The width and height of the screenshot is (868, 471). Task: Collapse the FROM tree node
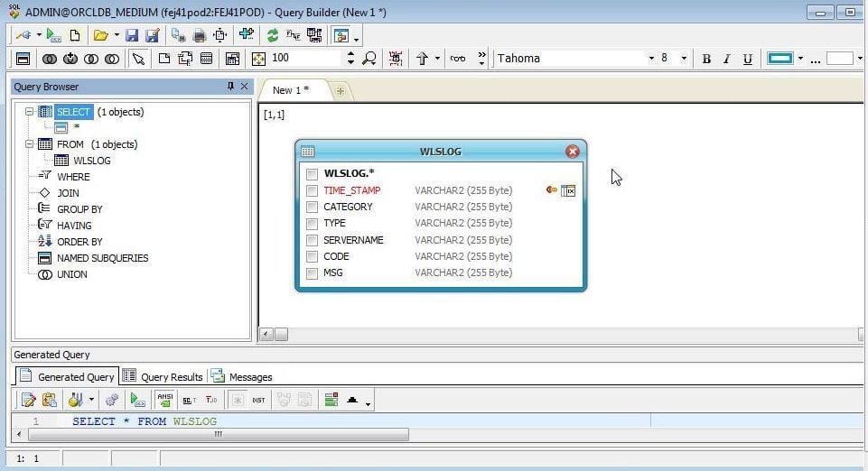coord(29,144)
